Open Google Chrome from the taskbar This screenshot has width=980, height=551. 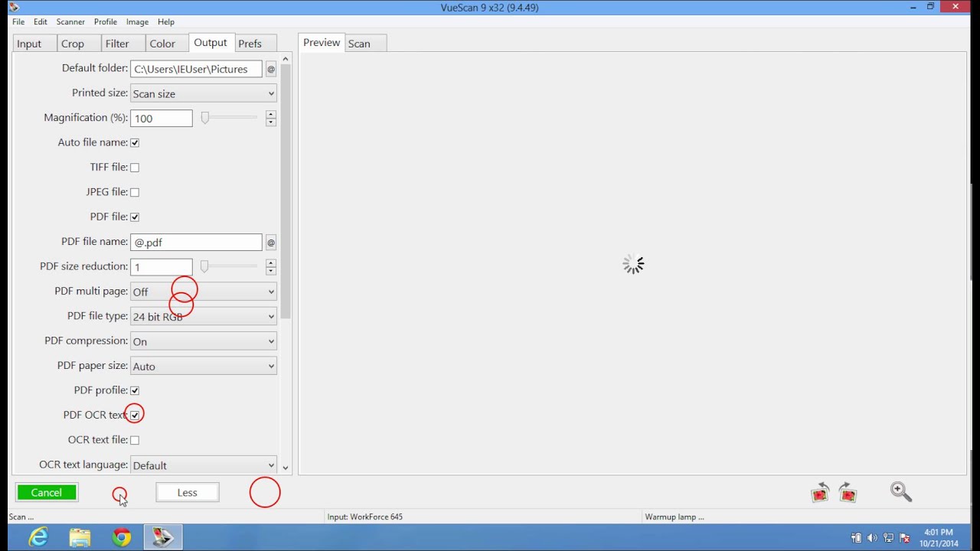[x=121, y=537]
